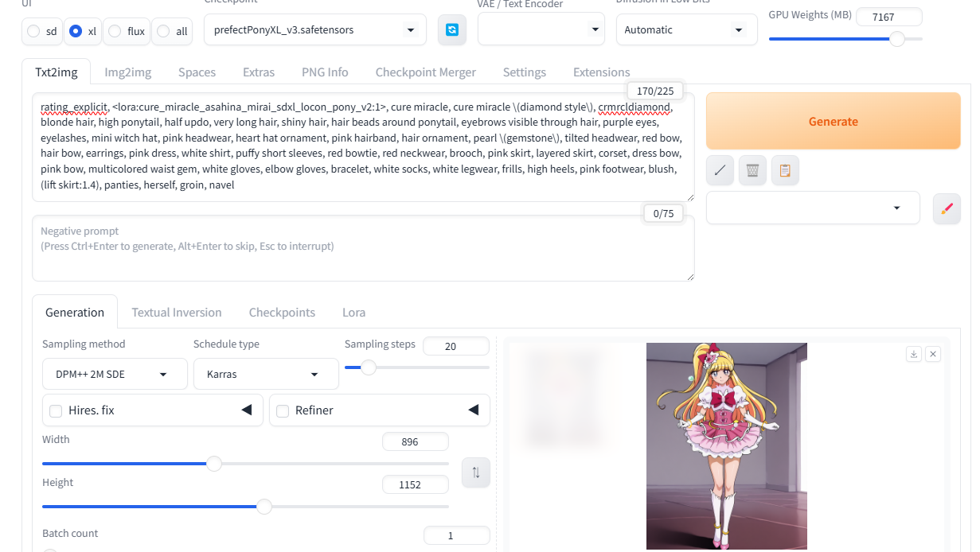This screenshot has width=980, height=552.
Task: Click the read prompt arrow icon
Action: point(720,170)
